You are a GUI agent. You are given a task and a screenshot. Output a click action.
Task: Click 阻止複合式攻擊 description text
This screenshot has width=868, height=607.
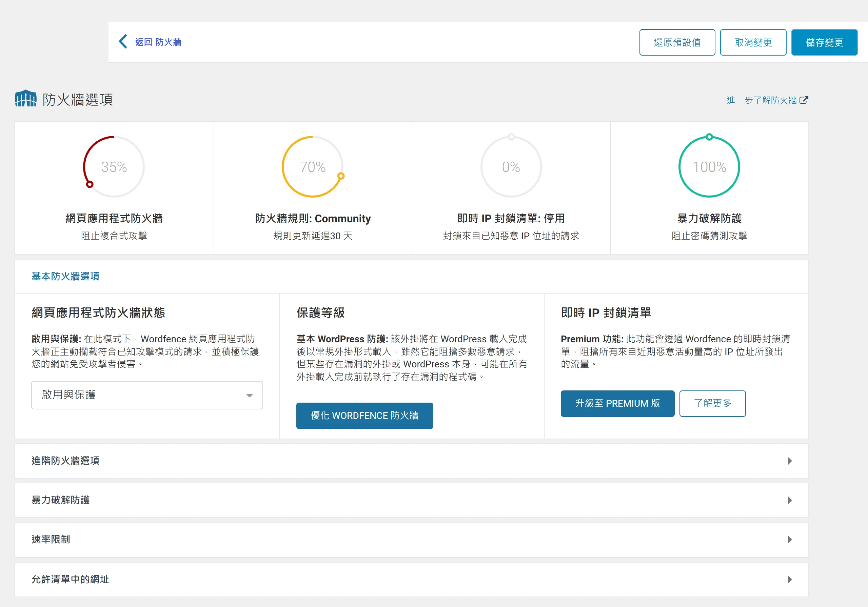point(114,236)
